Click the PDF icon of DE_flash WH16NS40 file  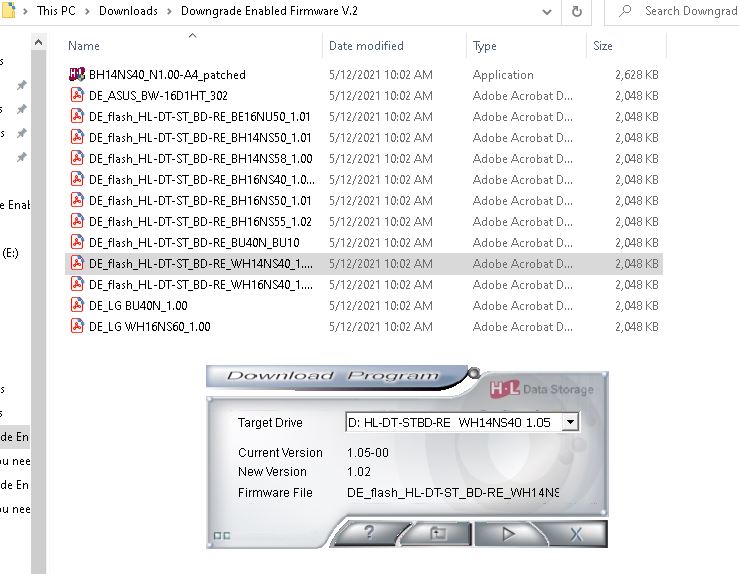click(x=77, y=284)
